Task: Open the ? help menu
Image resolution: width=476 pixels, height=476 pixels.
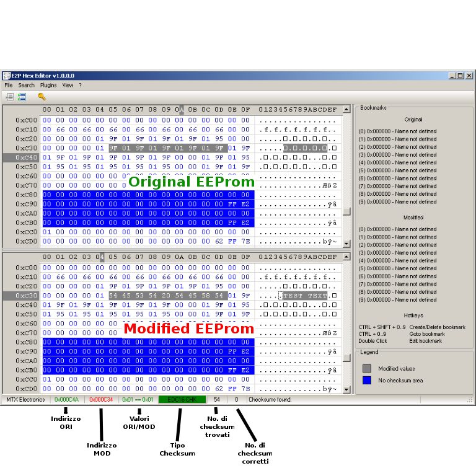Action: coord(80,85)
